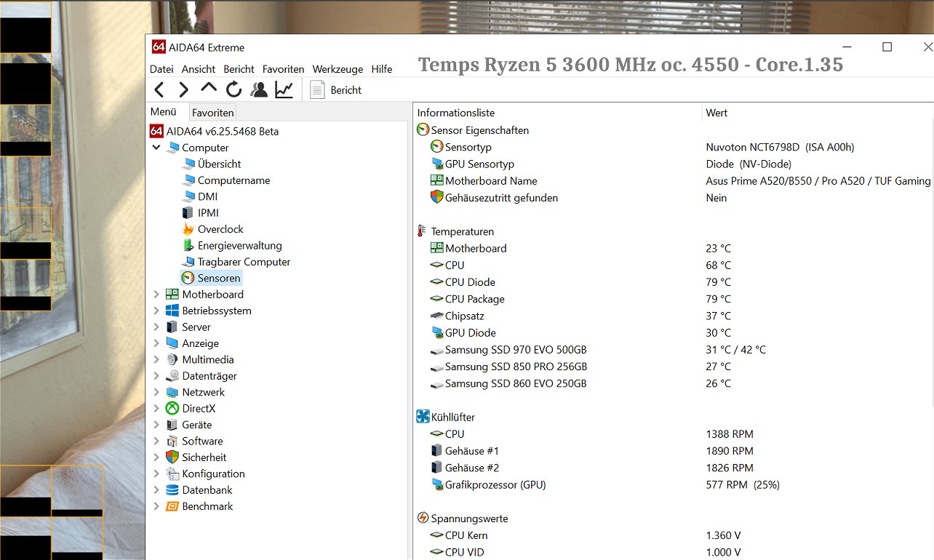
Task: Expand the Geräte tree node
Action: pos(156,425)
